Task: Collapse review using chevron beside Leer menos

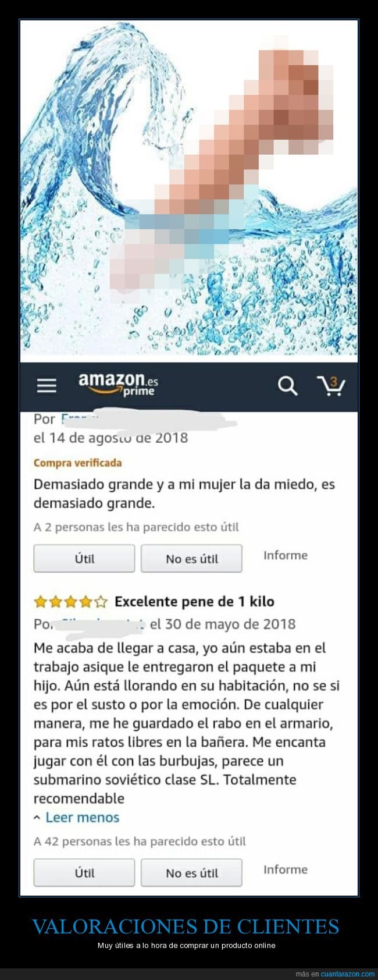Action: point(37,817)
